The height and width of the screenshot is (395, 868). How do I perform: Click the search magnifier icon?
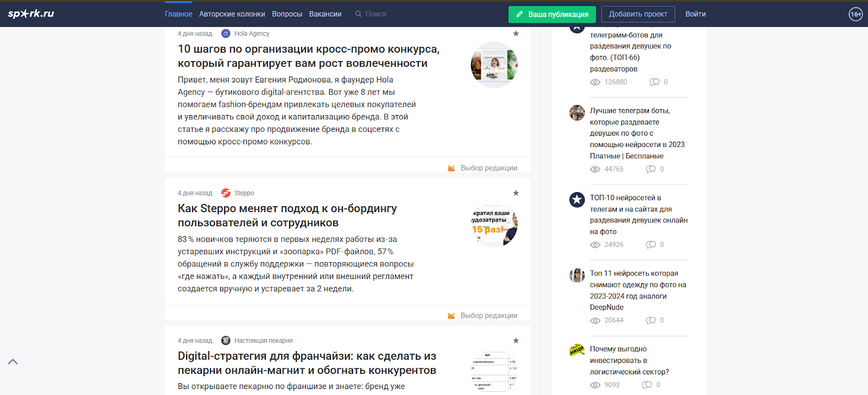pos(358,14)
